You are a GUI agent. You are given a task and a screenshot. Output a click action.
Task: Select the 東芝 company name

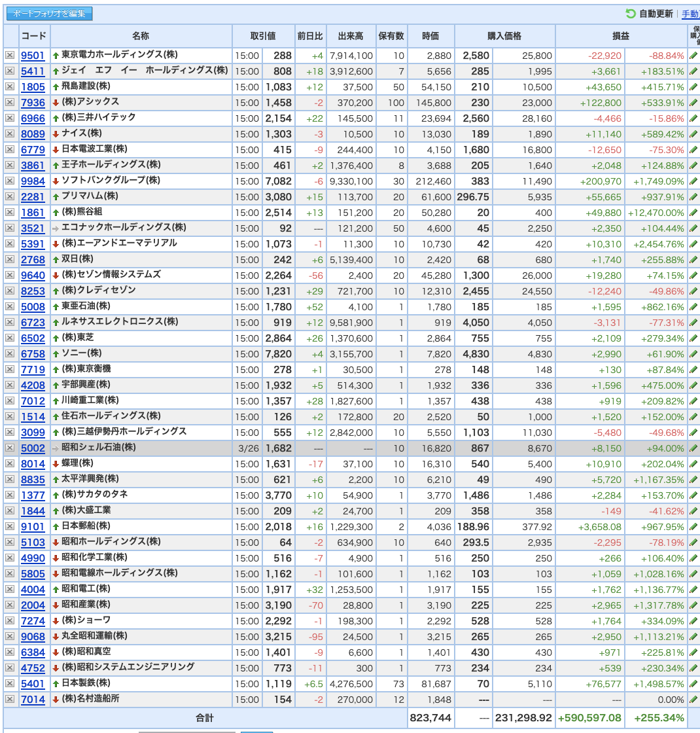click(78, 338)
